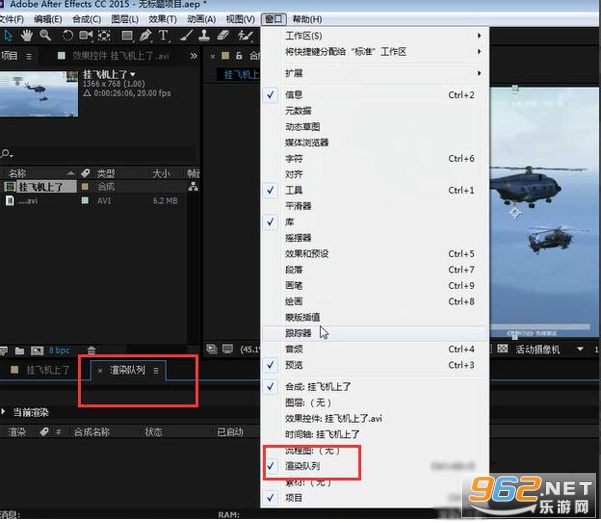Open the 效果(T) menu
The image size is (601, 523).
pos(163,19)
